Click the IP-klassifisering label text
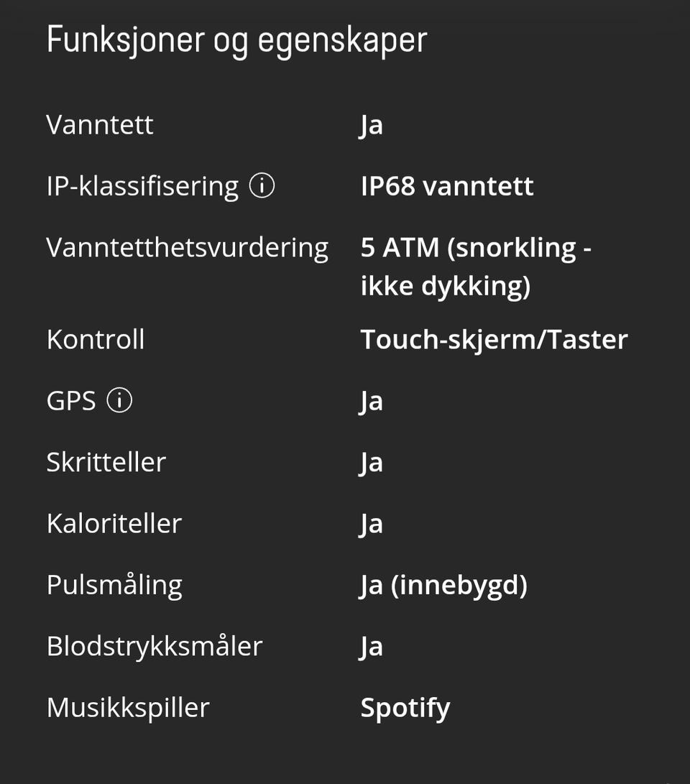 (x=142, y=187)
